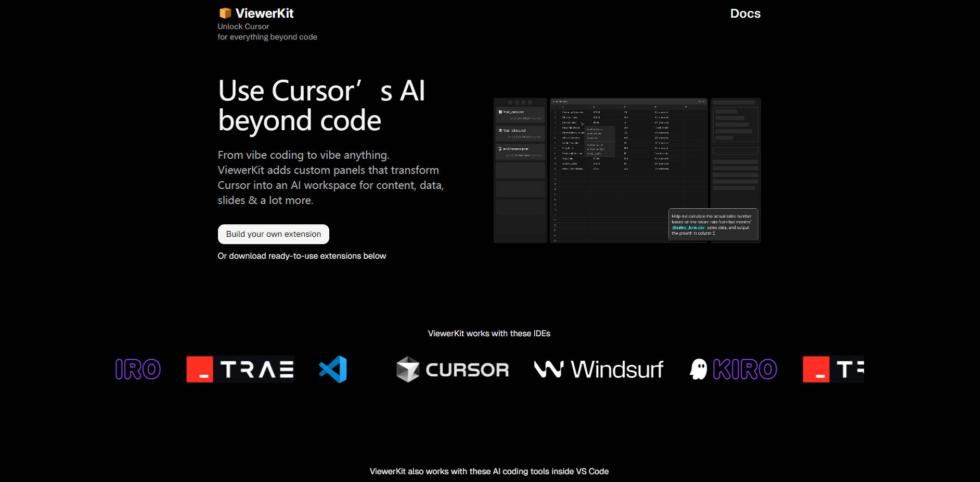
Task: Select the Add Row option in table context menu
Action: click(594, 129)
